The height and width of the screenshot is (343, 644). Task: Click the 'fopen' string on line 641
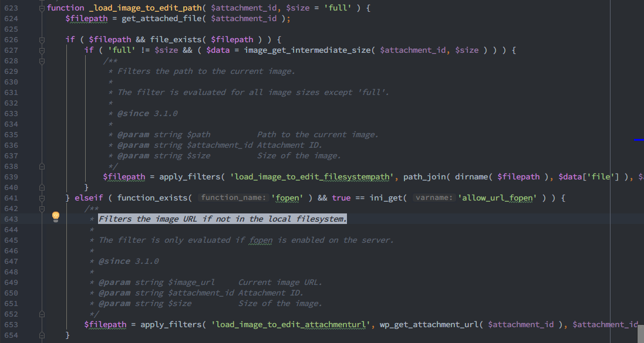pyautogui.click(x=287, y=198)
